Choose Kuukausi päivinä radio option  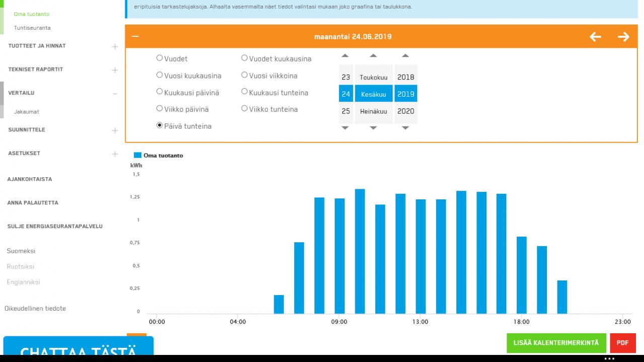coord(159,92)
